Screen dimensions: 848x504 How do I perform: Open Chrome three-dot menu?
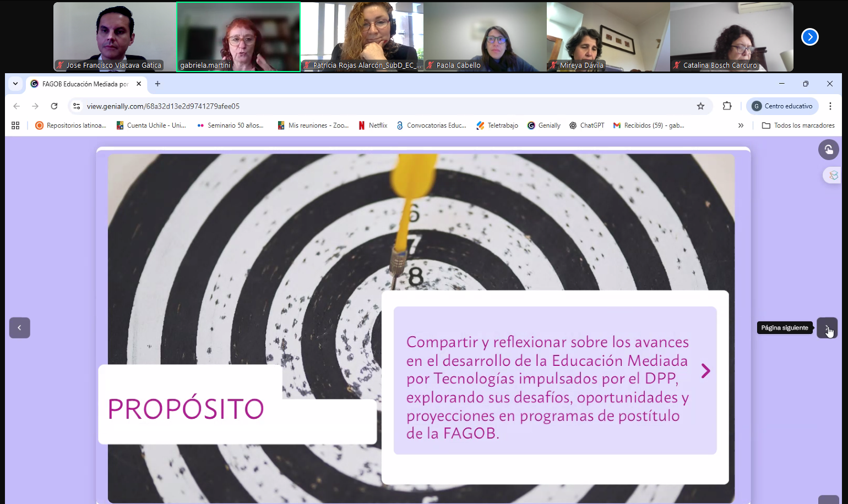pos(830,106)
